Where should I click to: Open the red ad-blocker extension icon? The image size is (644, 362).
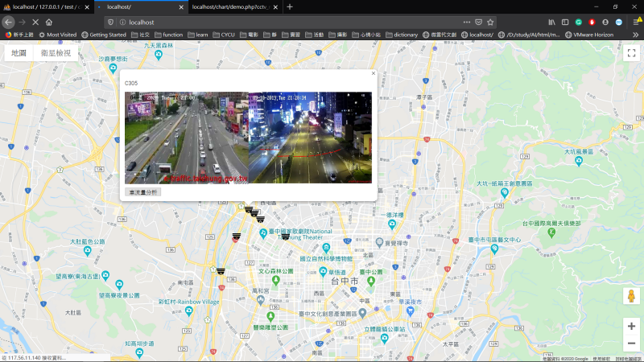tap(592, 23)
